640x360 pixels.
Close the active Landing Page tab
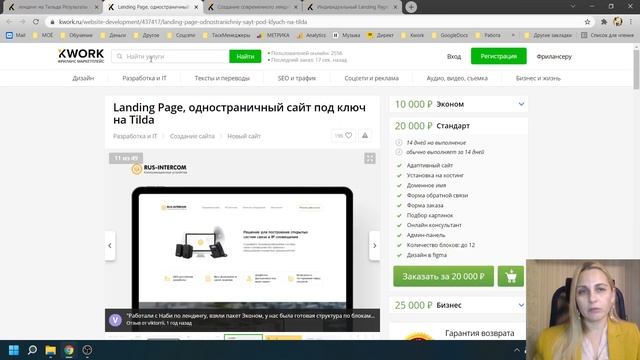click(196, 7)
